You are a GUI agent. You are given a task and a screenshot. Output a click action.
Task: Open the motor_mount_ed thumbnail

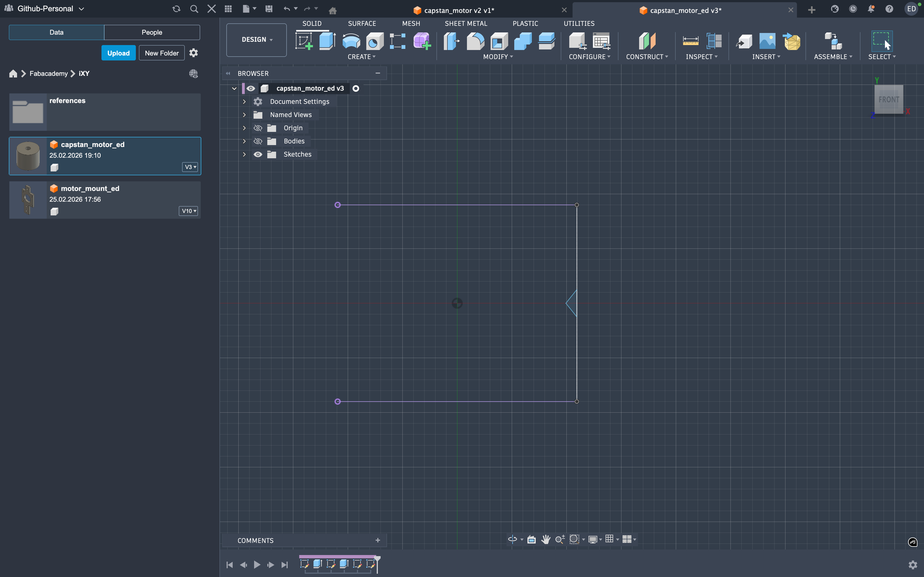[28, 200]
